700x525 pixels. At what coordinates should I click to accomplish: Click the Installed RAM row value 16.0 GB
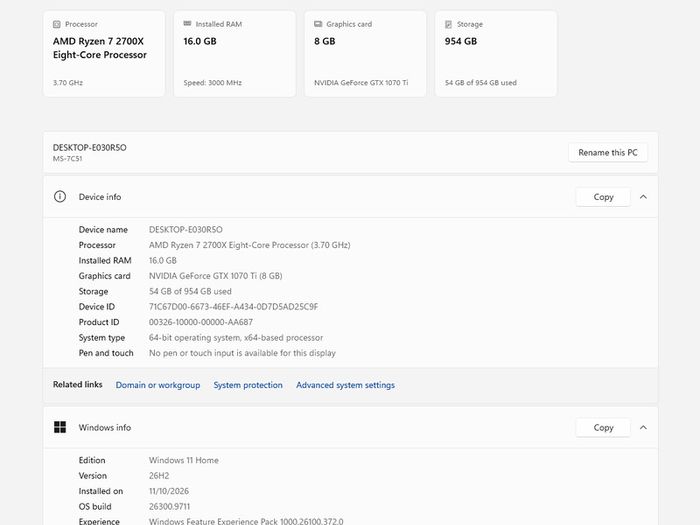pos(162,260)
